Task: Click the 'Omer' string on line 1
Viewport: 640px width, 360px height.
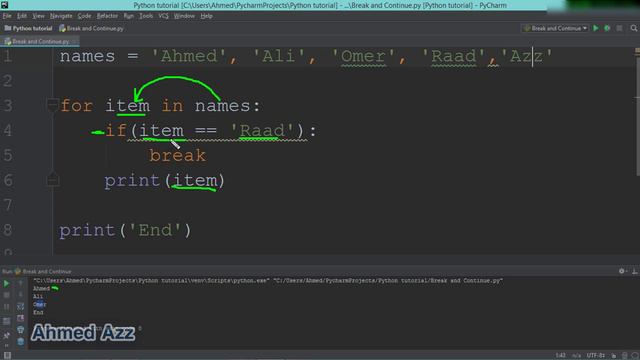Action: tap(363, 56)
